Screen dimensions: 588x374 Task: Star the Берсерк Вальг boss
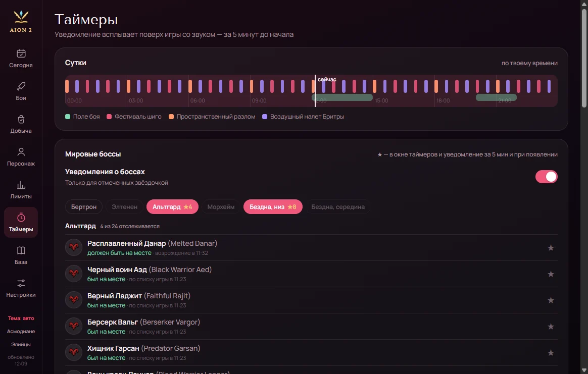point(551,327)
